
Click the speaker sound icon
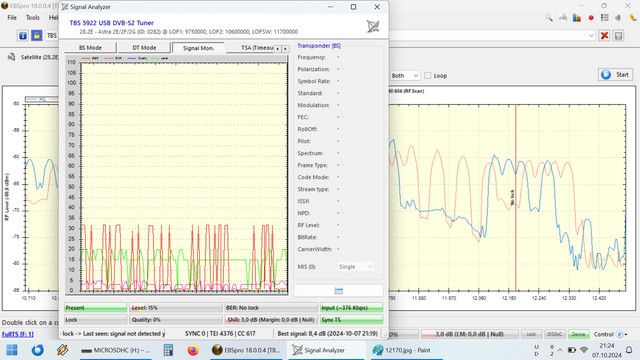pos(618,18)
